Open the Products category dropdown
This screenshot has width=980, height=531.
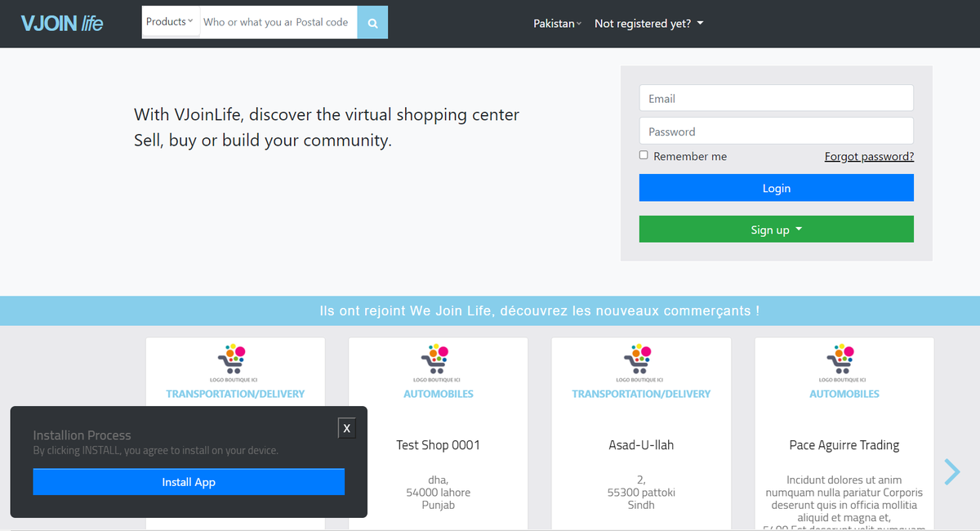click(170, 22)
